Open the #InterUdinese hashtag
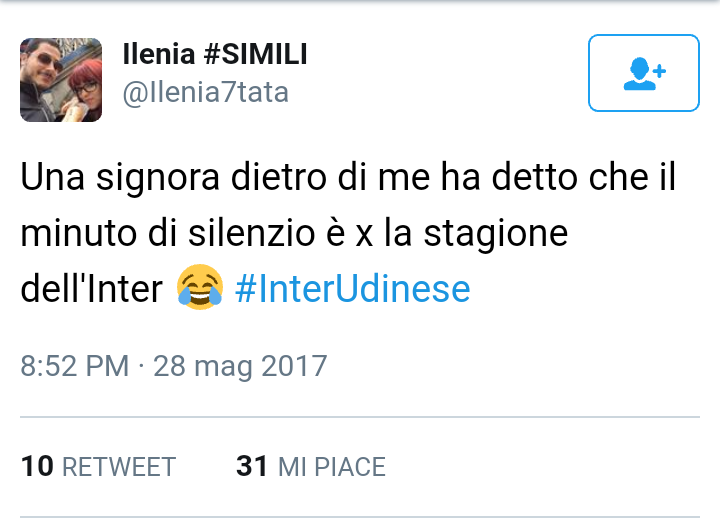 click(x=352, y=289)
